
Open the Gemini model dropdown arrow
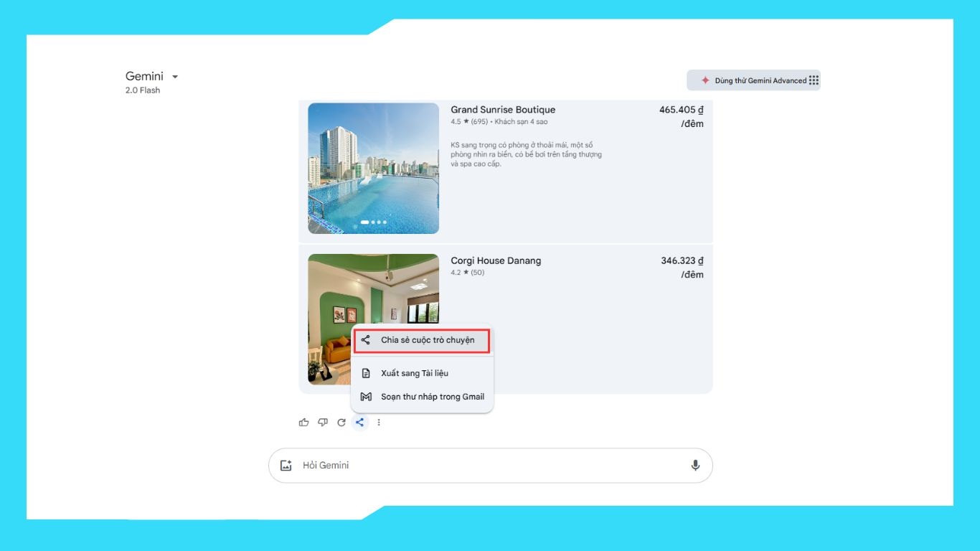point(175,77)
